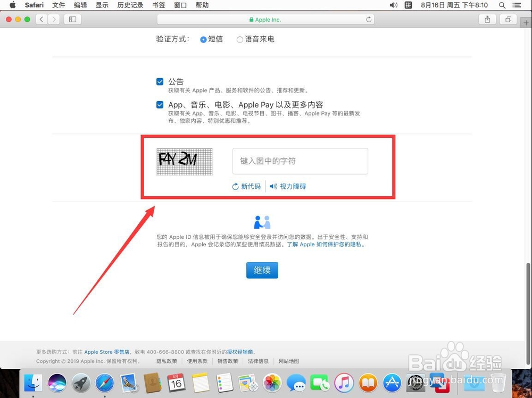
Task: Open the Safari menu
Action: tap(34, 5)
